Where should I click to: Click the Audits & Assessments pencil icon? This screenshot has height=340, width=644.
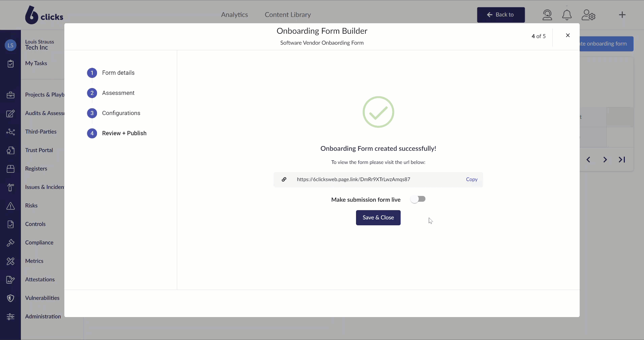click(x=11, y=114)
